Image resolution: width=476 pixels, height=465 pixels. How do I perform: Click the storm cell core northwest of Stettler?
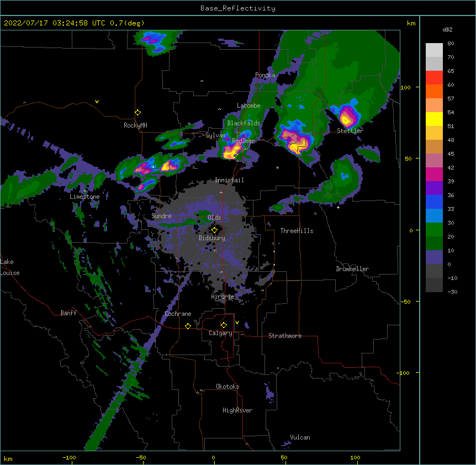click(x=346, y=117)
